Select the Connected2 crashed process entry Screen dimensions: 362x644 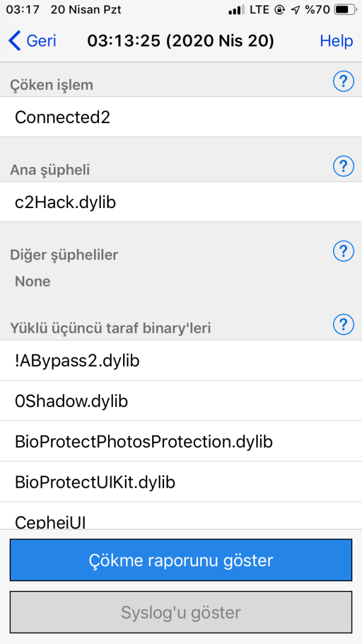pos(181,117)
